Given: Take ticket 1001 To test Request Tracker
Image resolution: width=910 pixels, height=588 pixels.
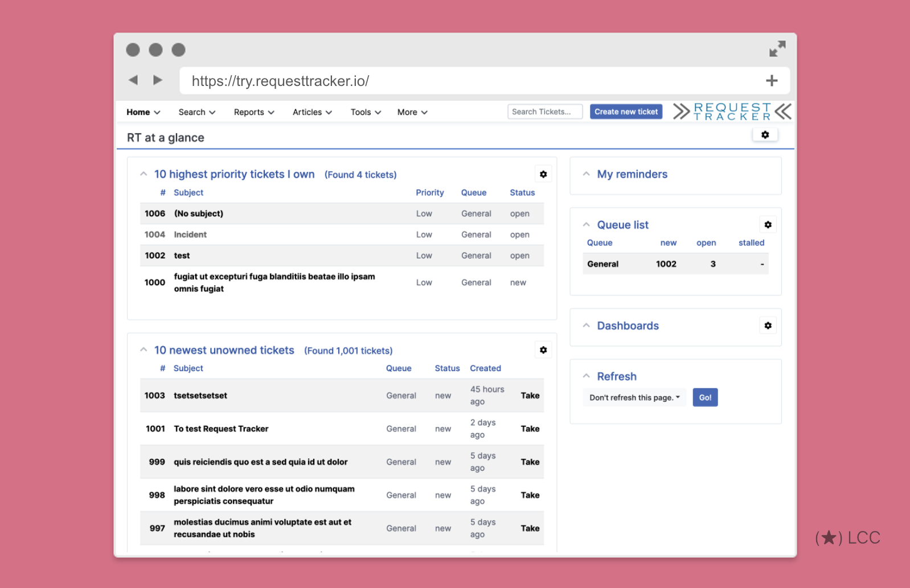Looking at the screenshot, I should 530,429.
